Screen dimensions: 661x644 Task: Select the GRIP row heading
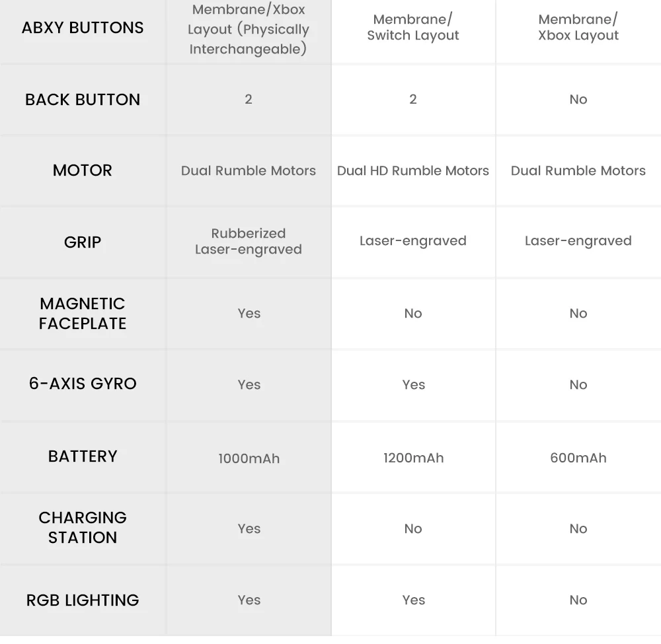click(83, 242)
